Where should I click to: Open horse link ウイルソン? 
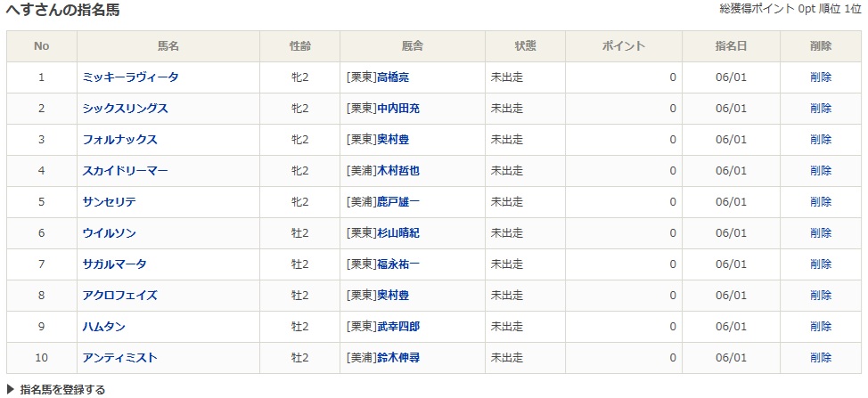(x=109, y=232)
